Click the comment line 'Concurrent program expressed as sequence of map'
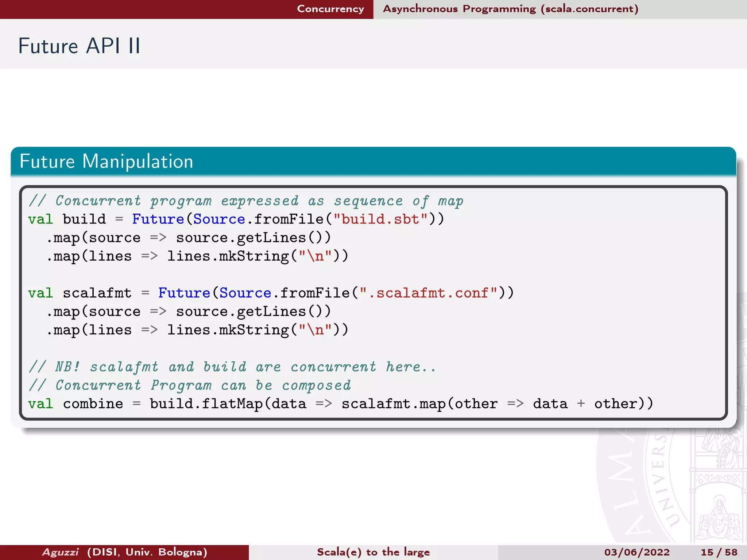 pyautogui.click(x=246, y=201)
